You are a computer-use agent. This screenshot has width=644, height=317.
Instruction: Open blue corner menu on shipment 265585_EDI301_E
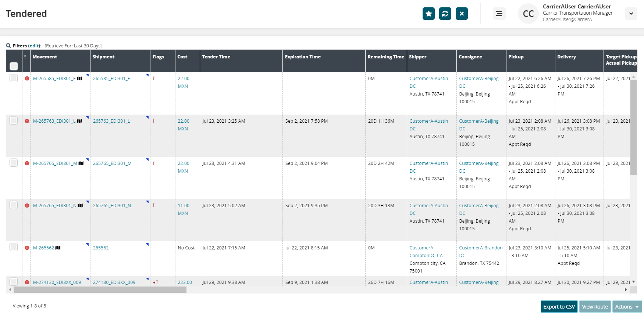pos(147,75)
